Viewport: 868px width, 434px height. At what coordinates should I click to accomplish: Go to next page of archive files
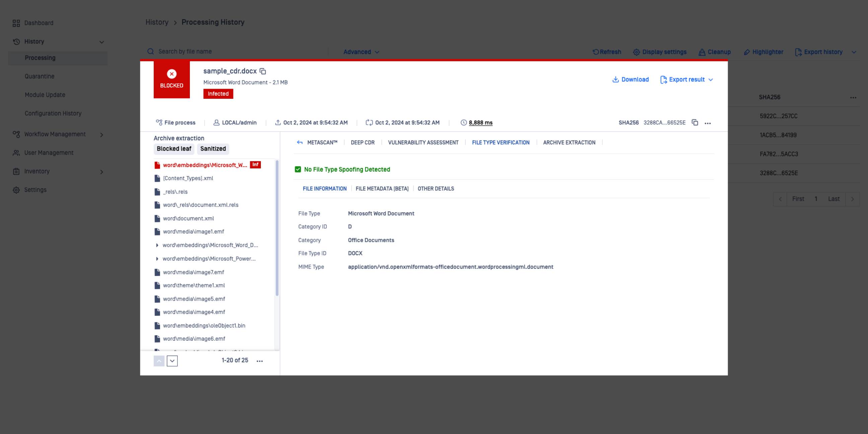(x=172, y=361)
